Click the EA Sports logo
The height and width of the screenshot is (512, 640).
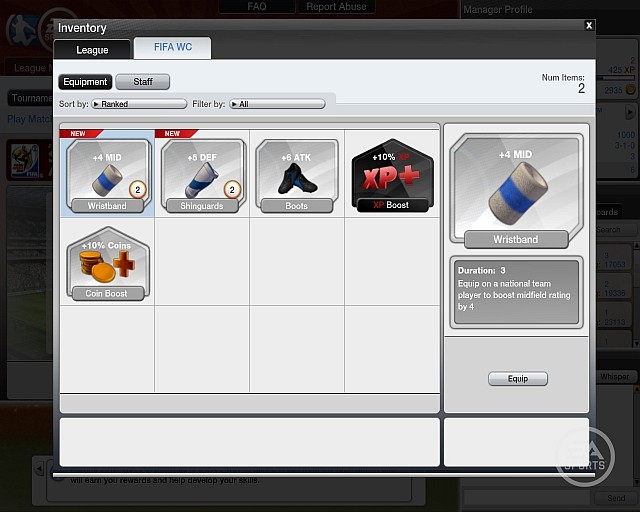584,456
